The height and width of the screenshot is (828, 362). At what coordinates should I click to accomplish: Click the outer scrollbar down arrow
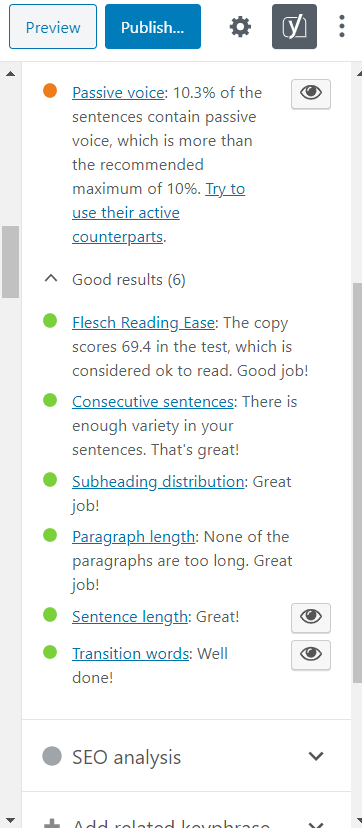[x=10, y=822]
